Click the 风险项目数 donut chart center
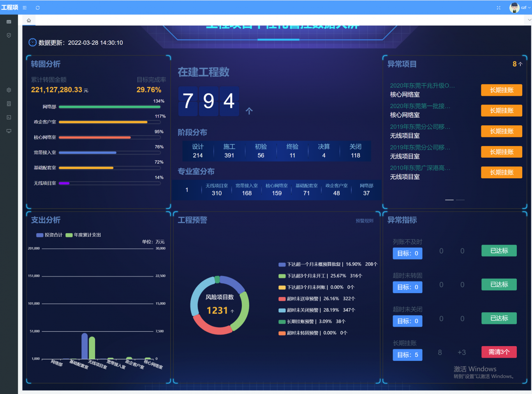This screenshot has width=532, height=394. pos(220,305)
